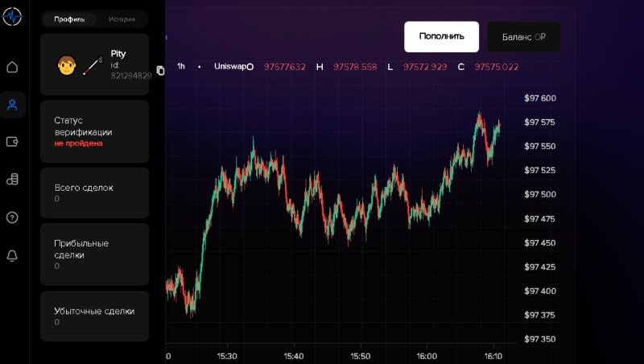Click the Убыточные сделки card
Image resolution: width=644 pixels, height=364 pixels.
click(x=94, y=316)
